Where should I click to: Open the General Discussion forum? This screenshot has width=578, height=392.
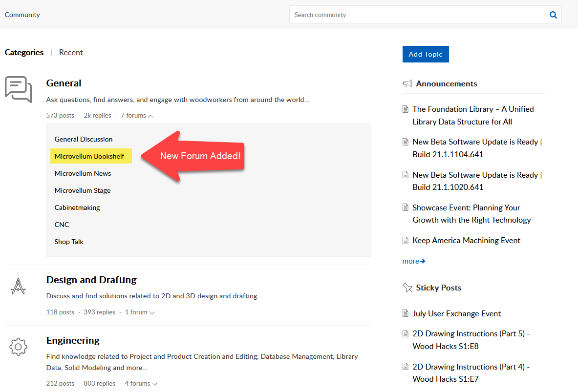(84, 139)
